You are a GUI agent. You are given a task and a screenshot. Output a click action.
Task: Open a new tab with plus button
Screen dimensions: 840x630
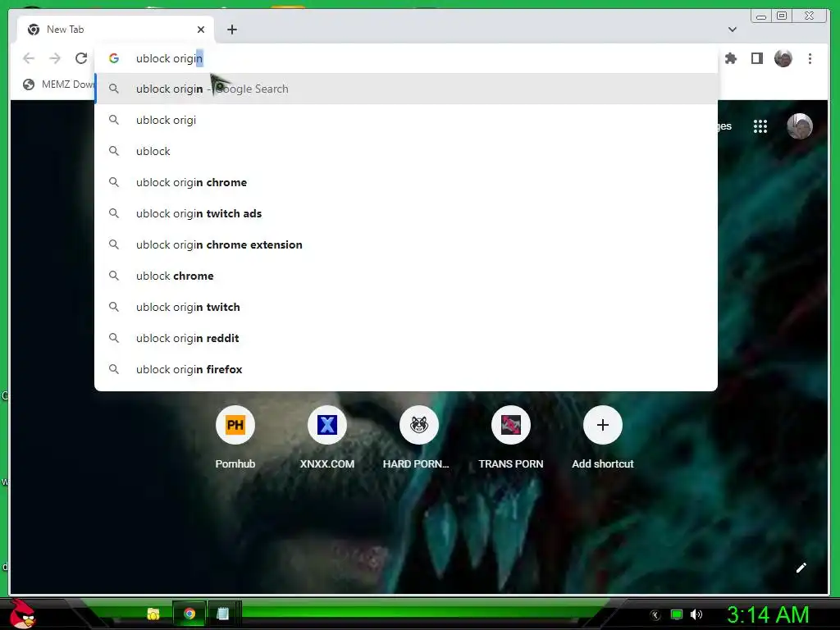tap(232, 30)
